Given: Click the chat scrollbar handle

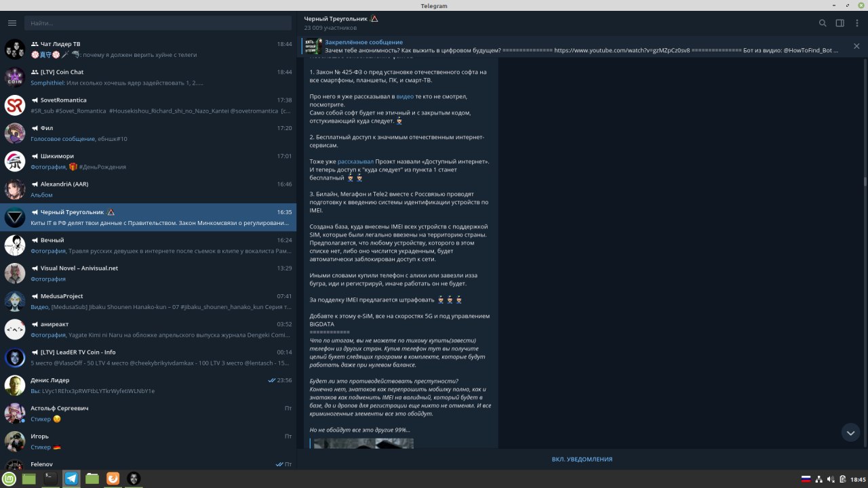Looking at the screenshot, I should (x=865, y=182).
